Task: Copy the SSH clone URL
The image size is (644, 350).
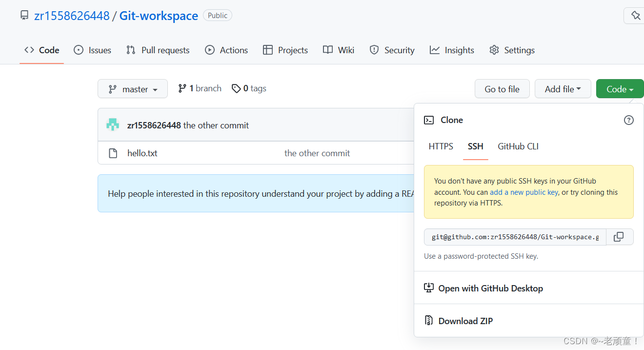Action: 619,237
